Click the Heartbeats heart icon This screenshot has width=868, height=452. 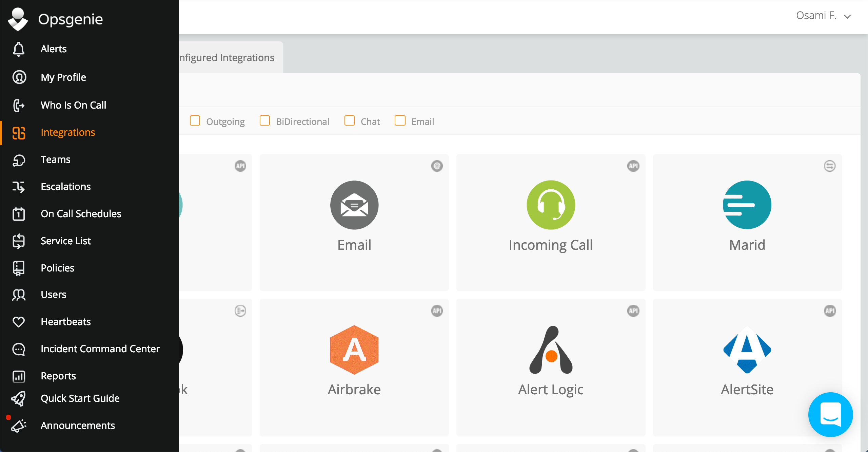coord(19,322)
